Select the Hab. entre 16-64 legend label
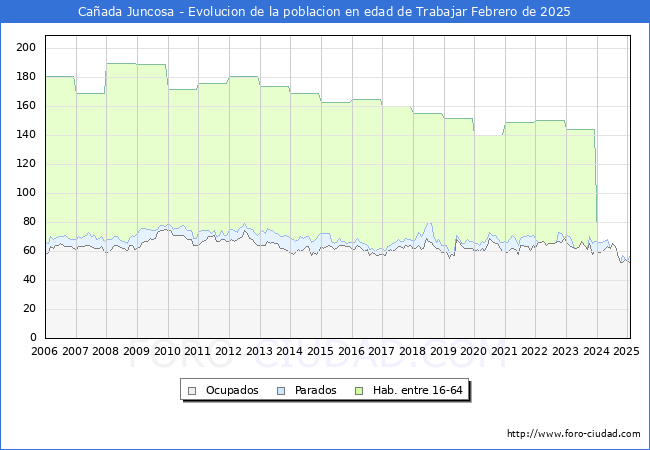650x450 pixels. [x=417, y=390]
